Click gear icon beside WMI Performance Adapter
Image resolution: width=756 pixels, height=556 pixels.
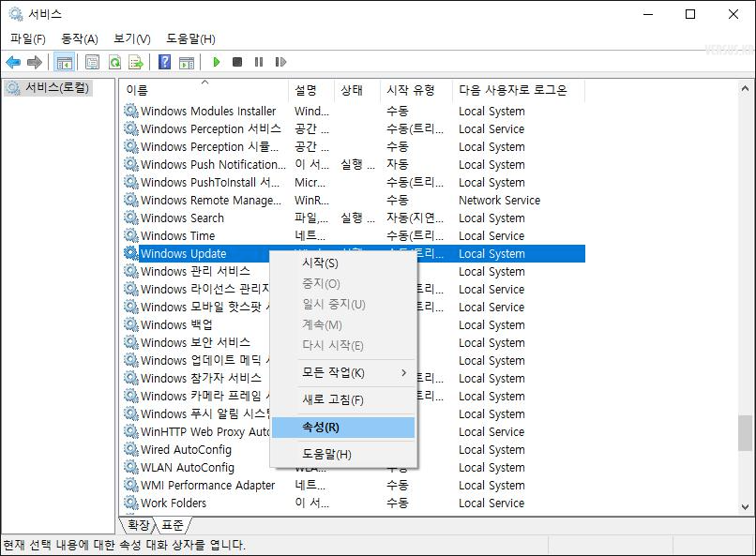(x=131, y=485)
